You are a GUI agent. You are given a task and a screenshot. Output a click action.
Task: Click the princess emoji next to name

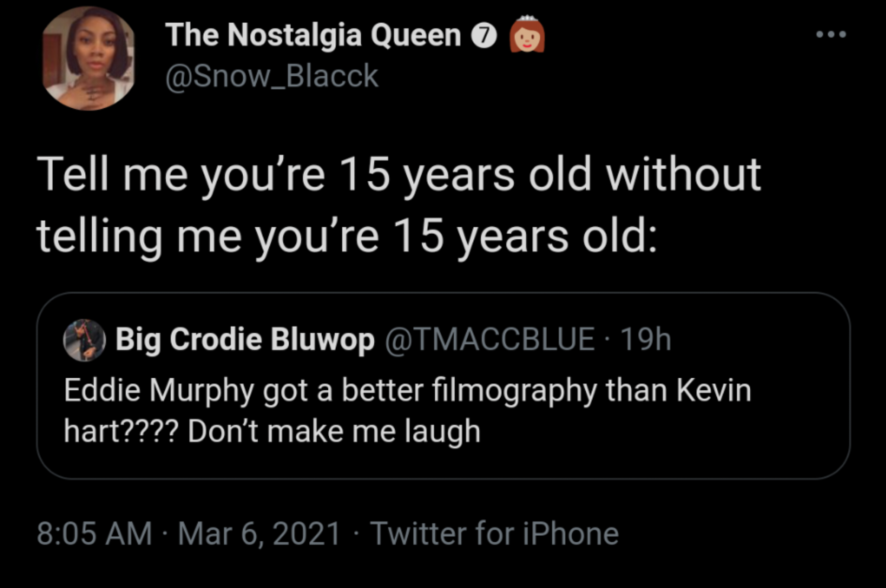coord(527,35)
